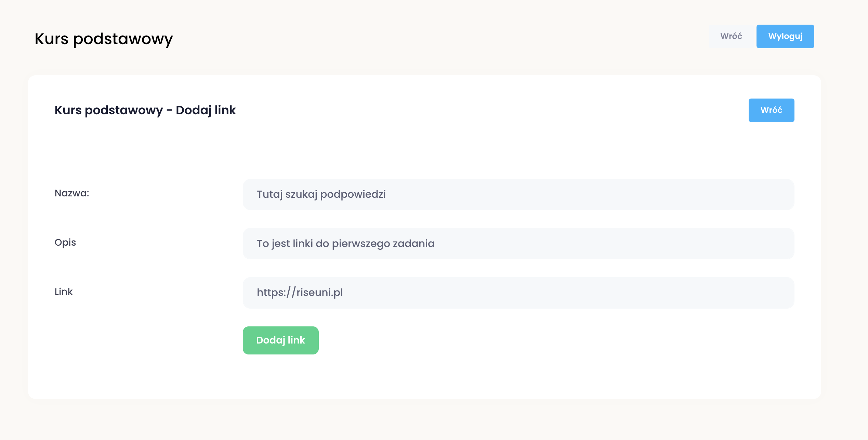This screenshot has width=868, height=440.
Task: Click the https://riseuni.pl text
Action: tap(300, 293)
